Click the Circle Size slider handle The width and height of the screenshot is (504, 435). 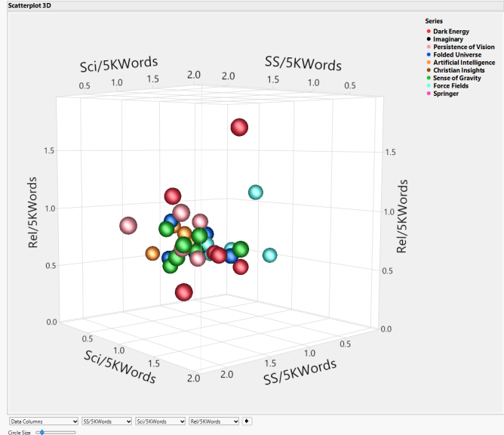tap(41, 432)
